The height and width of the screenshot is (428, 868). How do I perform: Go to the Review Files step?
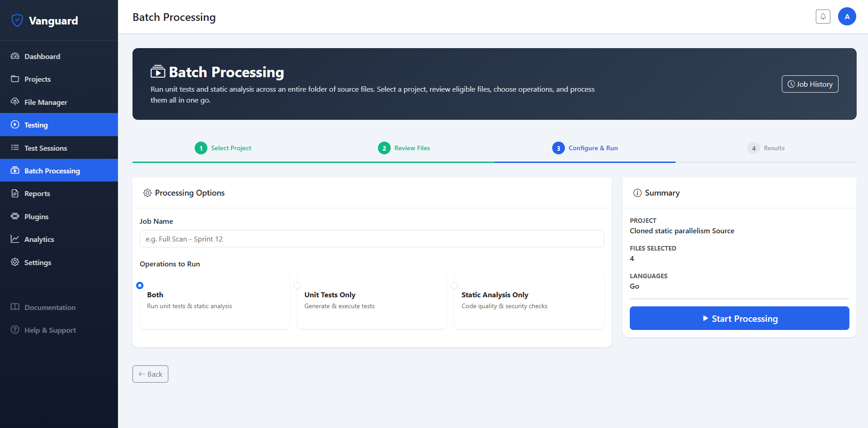pyautogui.click(x=404, y=148)
